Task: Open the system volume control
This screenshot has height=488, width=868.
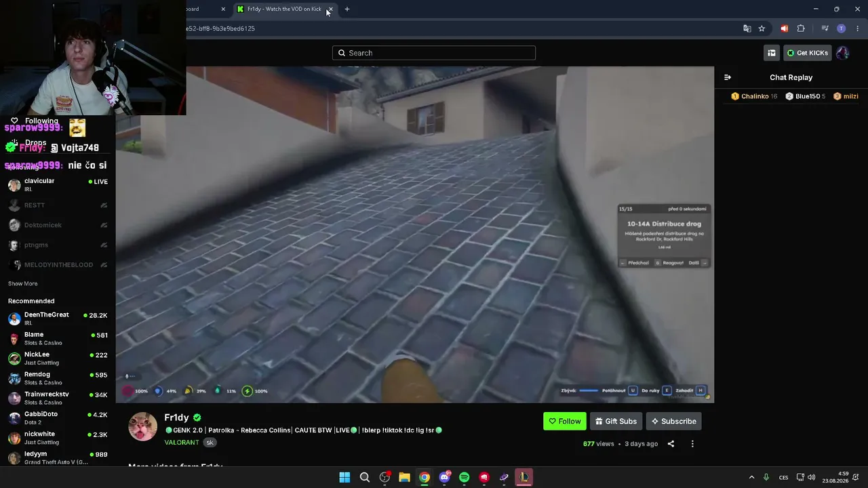Action: click(812, 477)
